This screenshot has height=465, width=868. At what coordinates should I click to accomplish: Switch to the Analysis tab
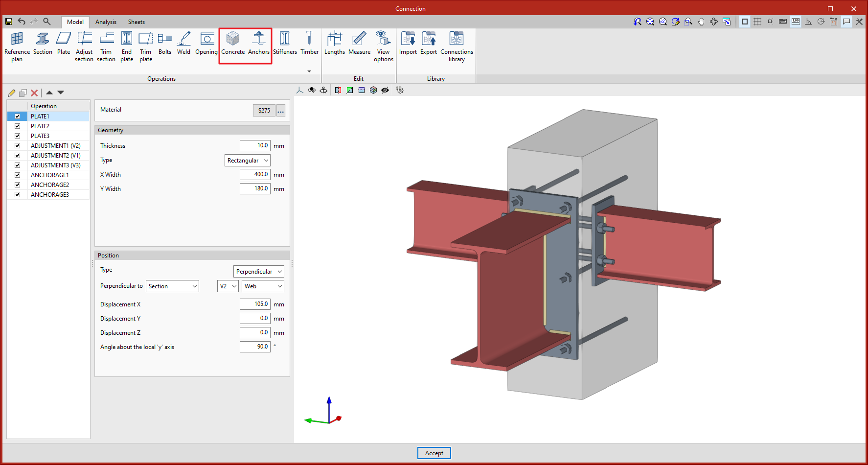point(106,22)
